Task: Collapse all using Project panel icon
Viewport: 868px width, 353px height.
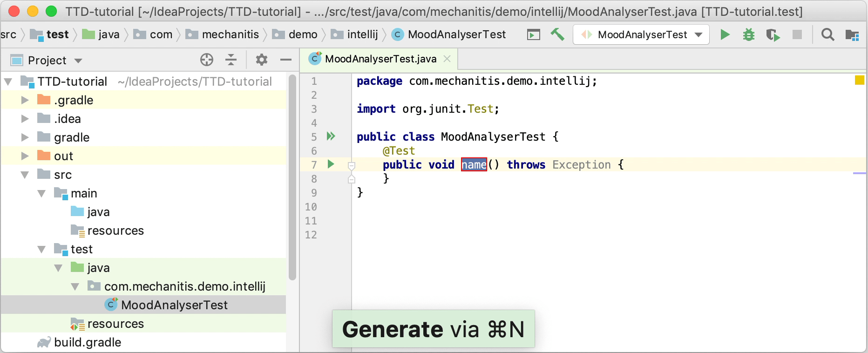Action: click(x=231, y=60)
